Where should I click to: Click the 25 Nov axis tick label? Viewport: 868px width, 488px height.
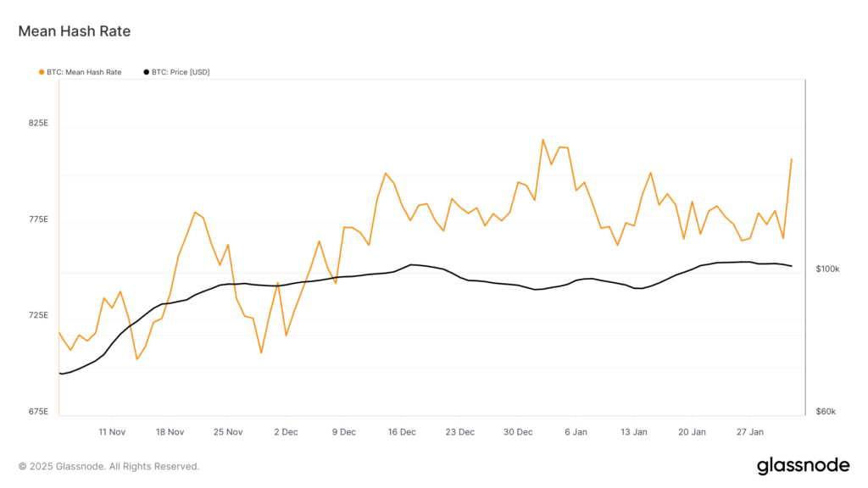[228, 432]
